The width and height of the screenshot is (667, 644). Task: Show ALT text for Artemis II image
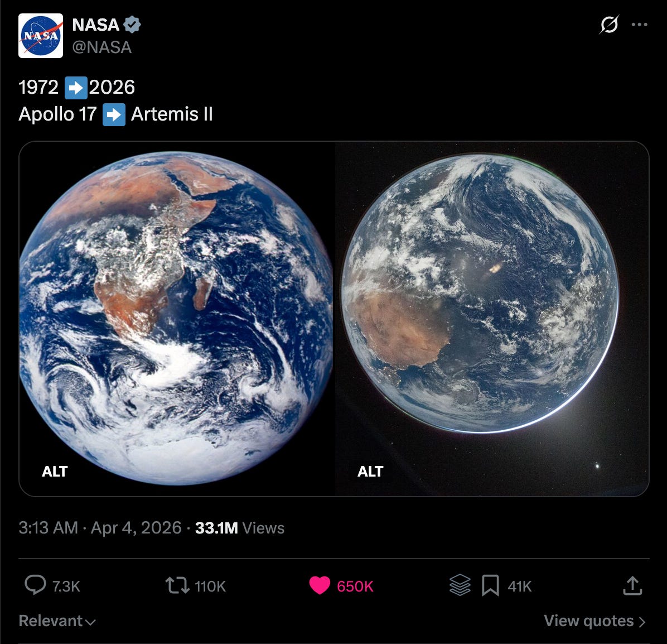(x=370, y=472)
